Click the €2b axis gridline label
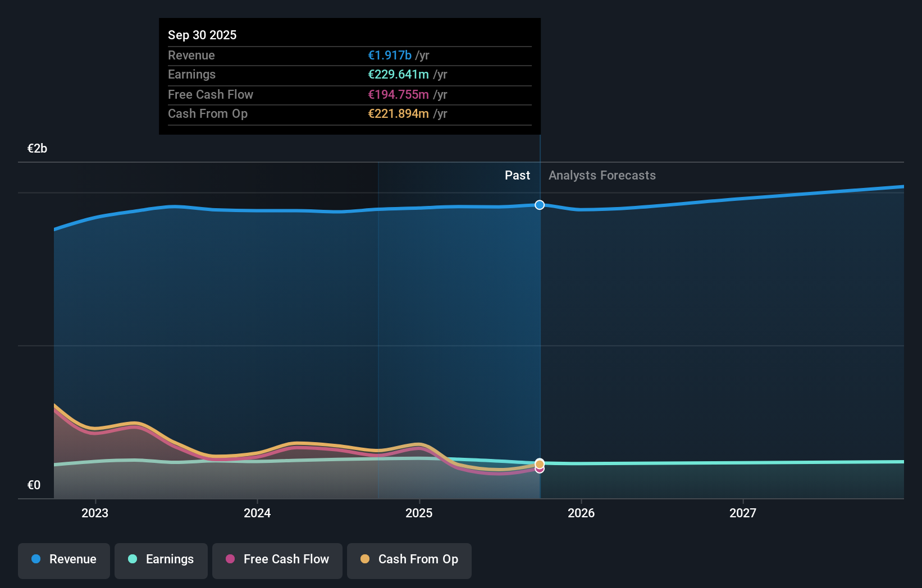The height and width of the screenshot is (588, 922). 36,148
